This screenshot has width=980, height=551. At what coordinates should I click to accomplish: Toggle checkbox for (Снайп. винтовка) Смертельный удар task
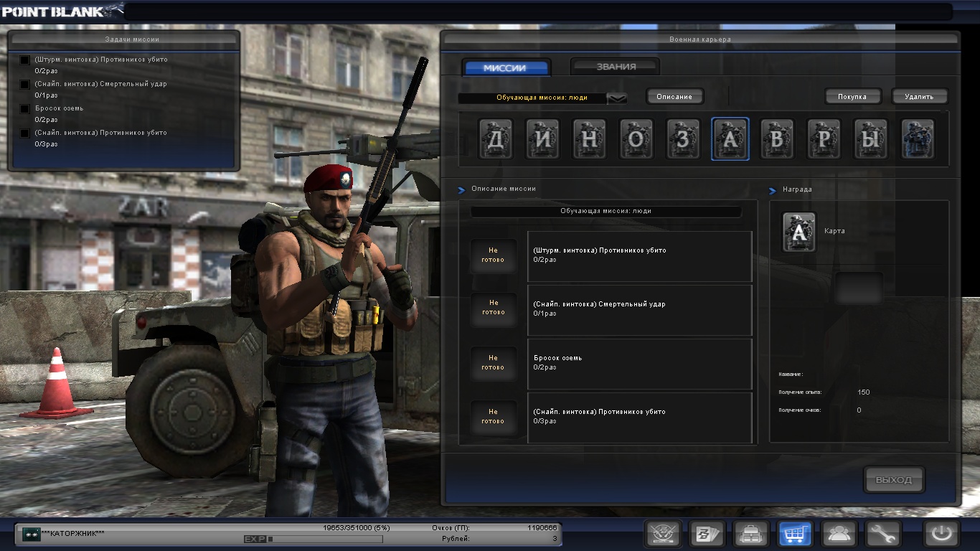(x=25, y=85)
